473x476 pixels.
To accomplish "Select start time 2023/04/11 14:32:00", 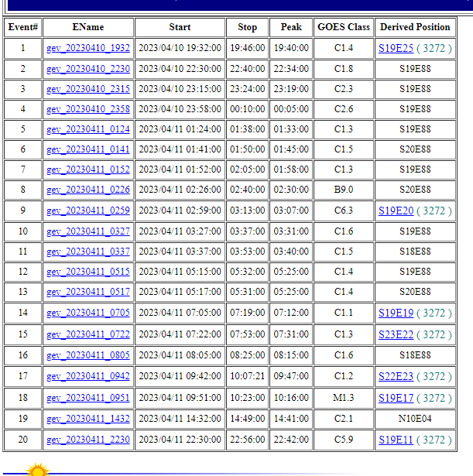I will pos(180,419).
